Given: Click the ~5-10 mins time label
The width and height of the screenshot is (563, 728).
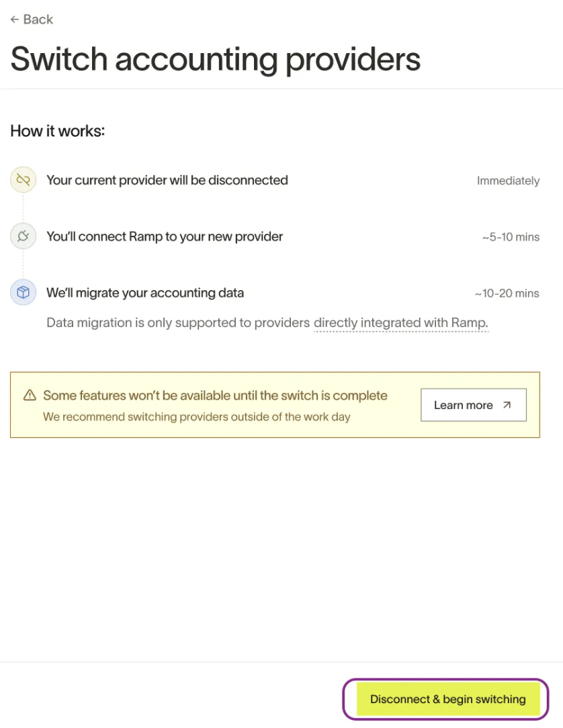Looking at the screenshot, I should [511, 237].
